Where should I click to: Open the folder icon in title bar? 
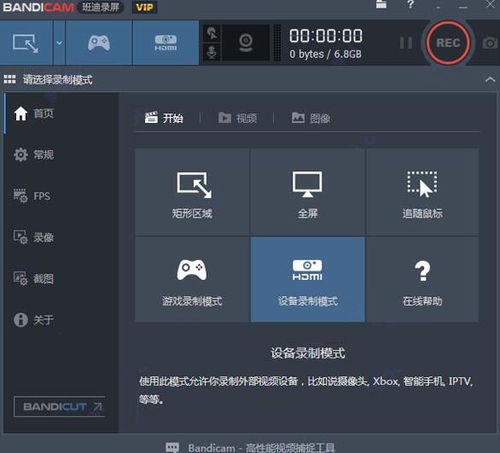(381, 4)
